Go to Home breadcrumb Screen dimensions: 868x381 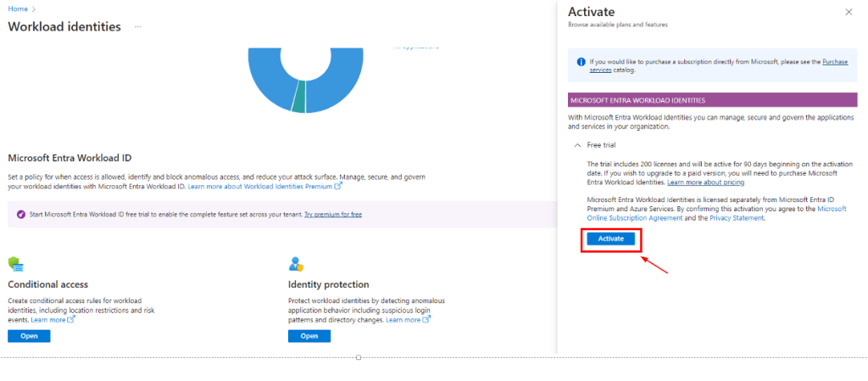(16, 8)
